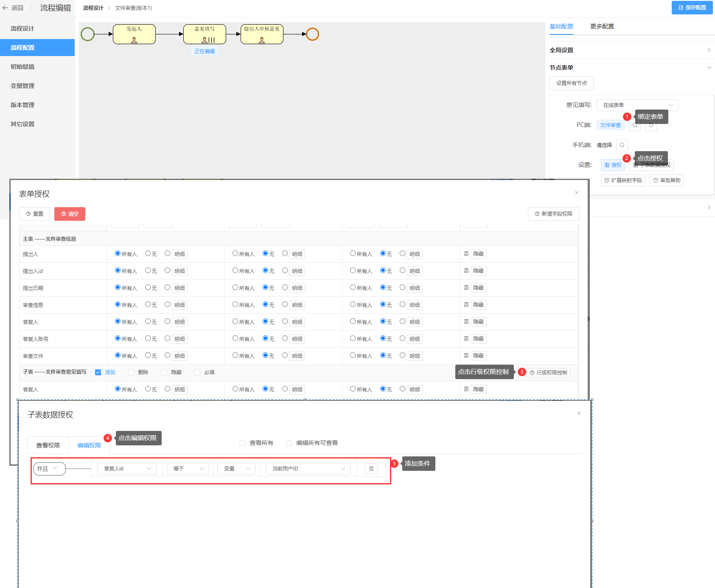The image size is (715, 588).
Task: Click the 重置 button in 表单授权
Action: point(35,214)
